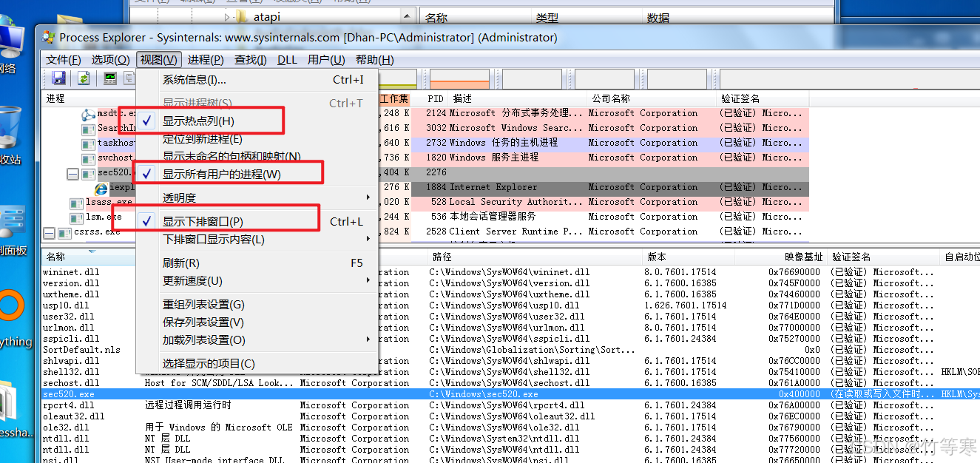Image resolution: width=980 pixels, height=463 pixels.
Task: Expand the atapi tree node in registry window
Action: coord(228,16)
